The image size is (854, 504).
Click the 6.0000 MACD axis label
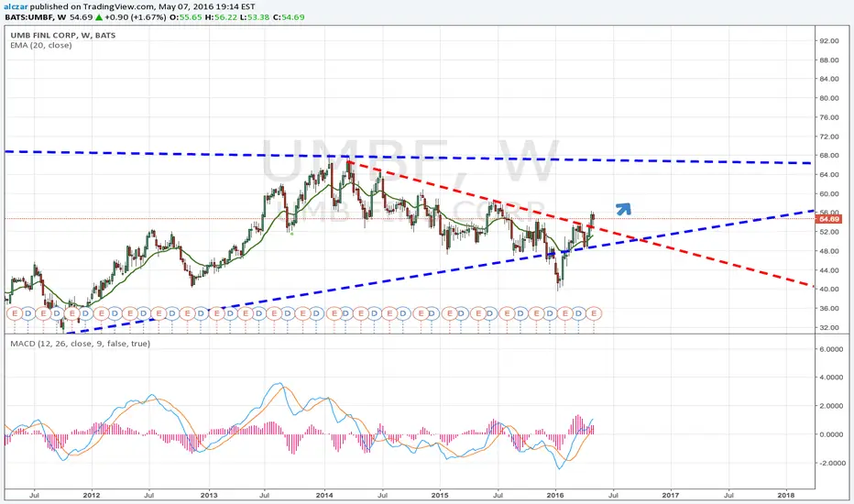(831, 349)
